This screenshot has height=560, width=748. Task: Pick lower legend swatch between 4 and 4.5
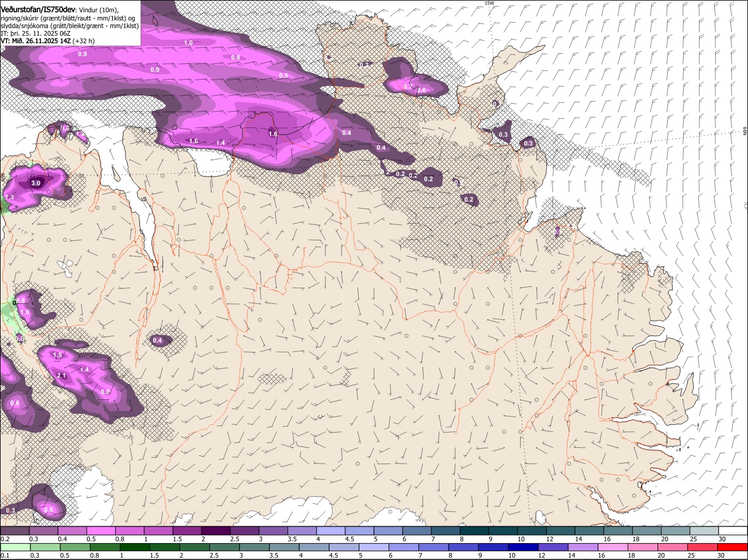(x=313, y=547)
